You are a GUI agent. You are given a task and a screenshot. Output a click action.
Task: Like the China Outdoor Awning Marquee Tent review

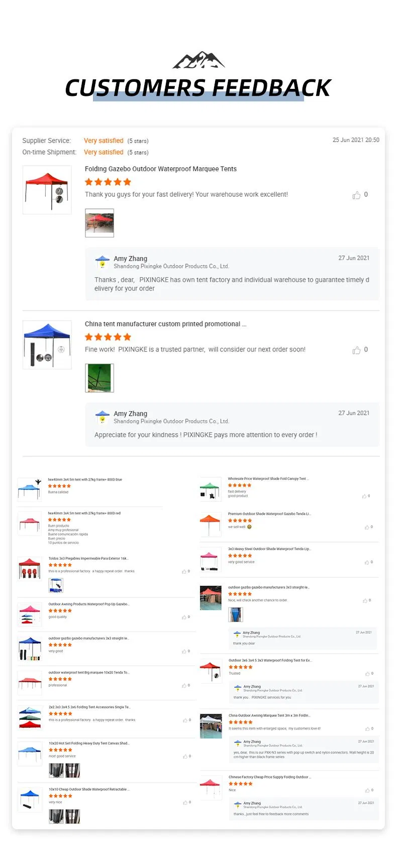[x=367, y=728]
